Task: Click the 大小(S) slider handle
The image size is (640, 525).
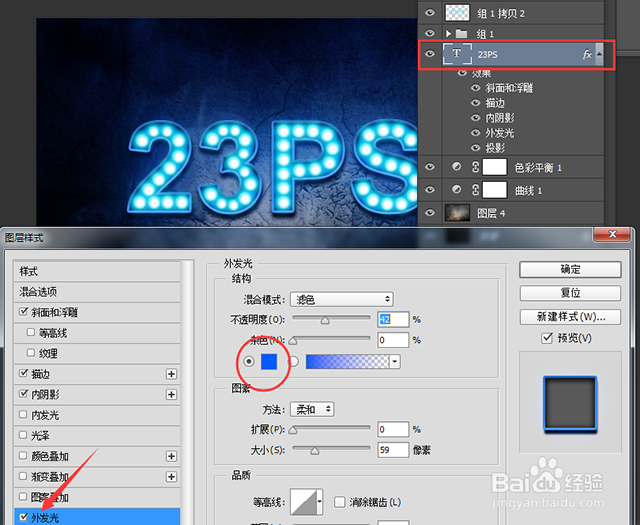Action: pos(315,451)
